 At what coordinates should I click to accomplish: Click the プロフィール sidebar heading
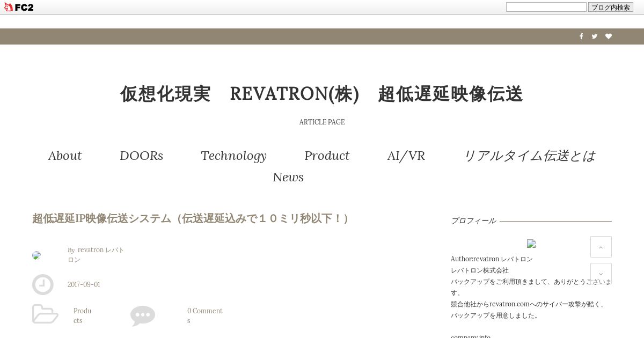(x=473, y=221)
